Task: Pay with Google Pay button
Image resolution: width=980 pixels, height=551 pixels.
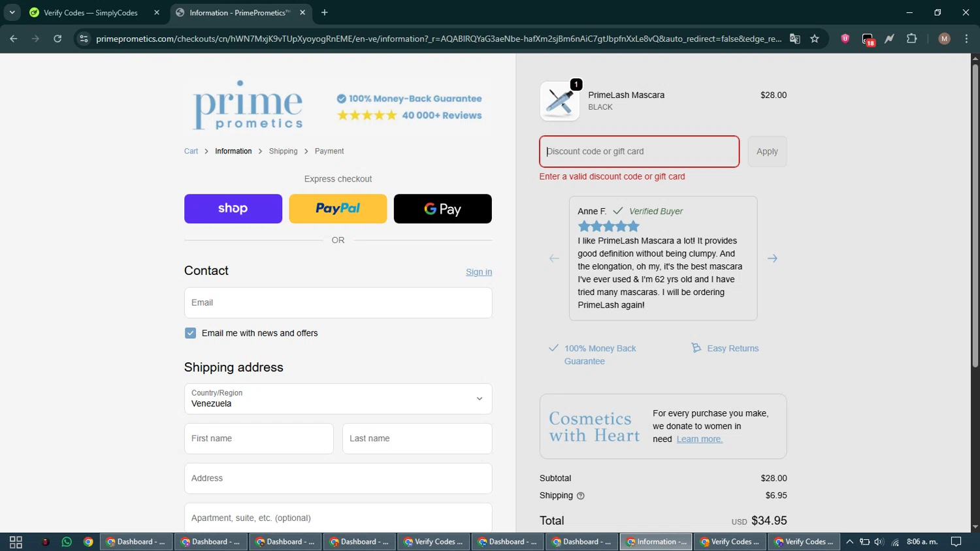Action: 443,209
